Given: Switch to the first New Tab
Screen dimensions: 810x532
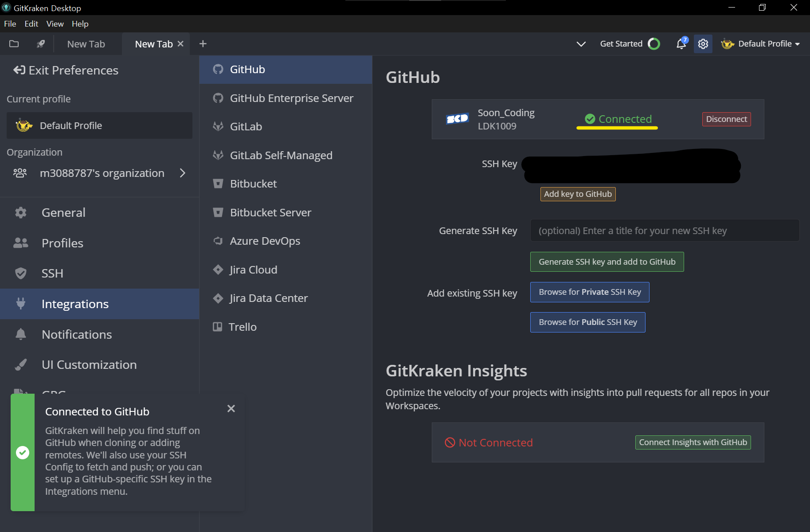Looking at the screenshot, I should pyautogui.click(x=86, y=44).
